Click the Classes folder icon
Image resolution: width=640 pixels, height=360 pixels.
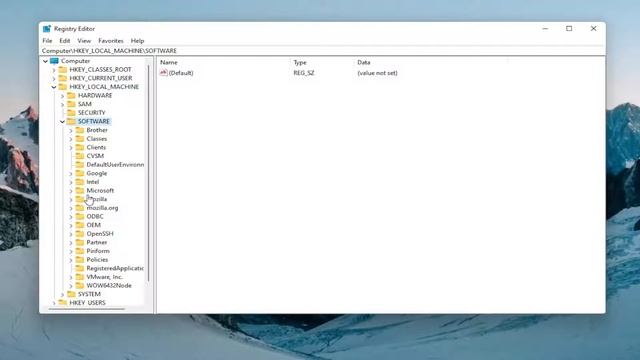[80, 138]
